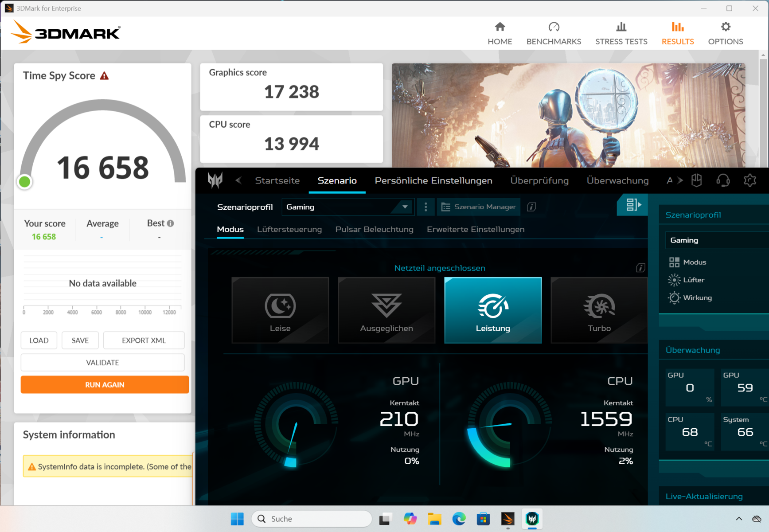Open the three-dot profile options menu

pos(425,207)
